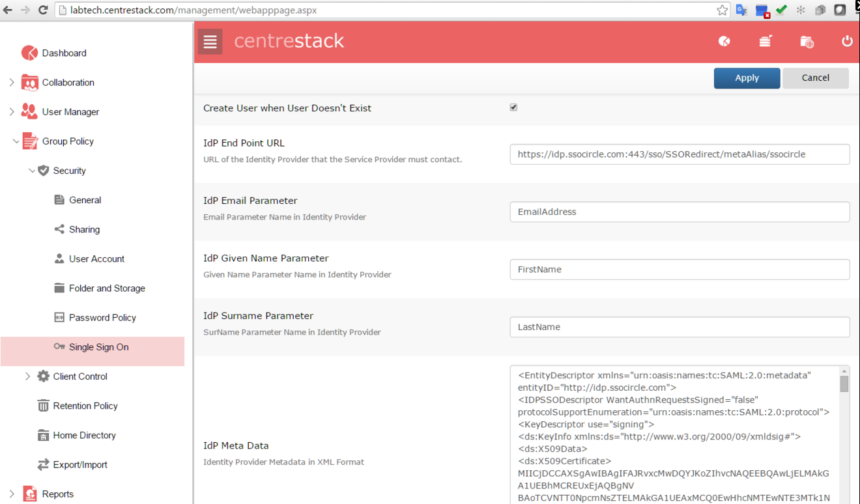Click the centrestack logo
The image size is (860, 504).
(x=289, y=41)
